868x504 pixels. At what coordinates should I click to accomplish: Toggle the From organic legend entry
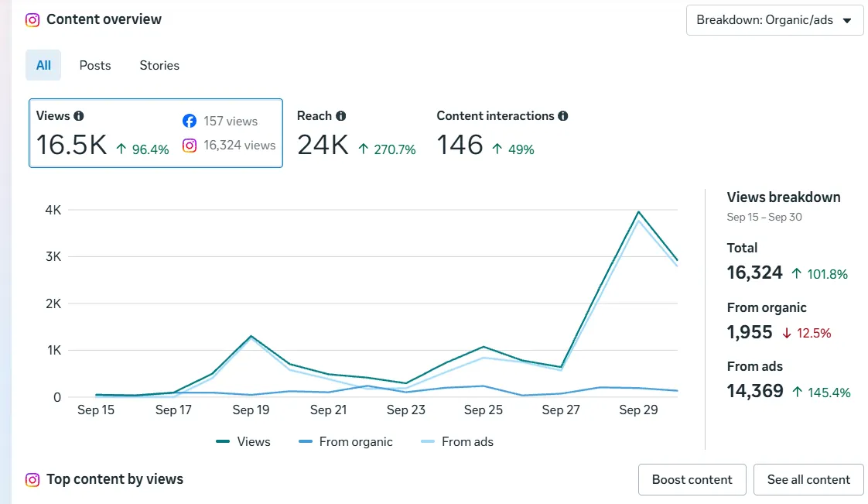pos(346,441)
